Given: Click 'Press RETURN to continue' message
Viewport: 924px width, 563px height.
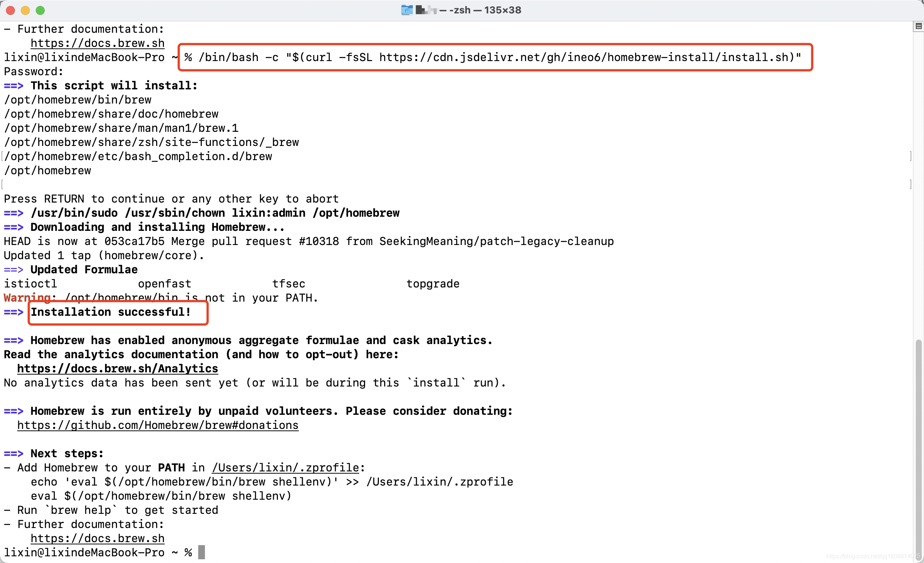Looking at the screenshot, I should pyautogui.click(x=171, y=199).
